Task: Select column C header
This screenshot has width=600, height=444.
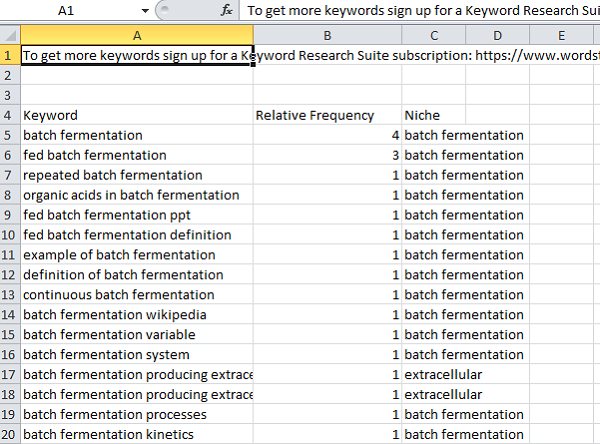Action: click(434, 36)
